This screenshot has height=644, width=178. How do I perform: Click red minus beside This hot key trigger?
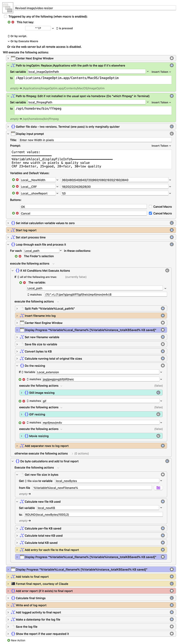(13, 22)
